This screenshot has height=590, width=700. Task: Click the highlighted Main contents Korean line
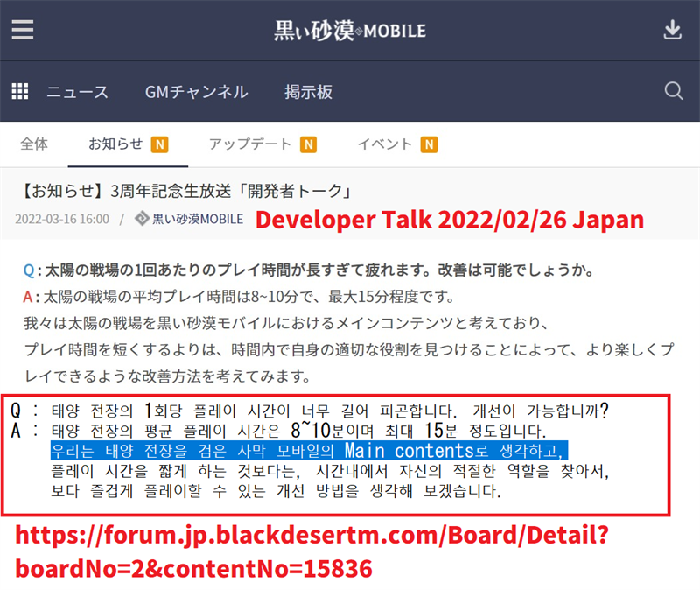(x=309, y=451)
